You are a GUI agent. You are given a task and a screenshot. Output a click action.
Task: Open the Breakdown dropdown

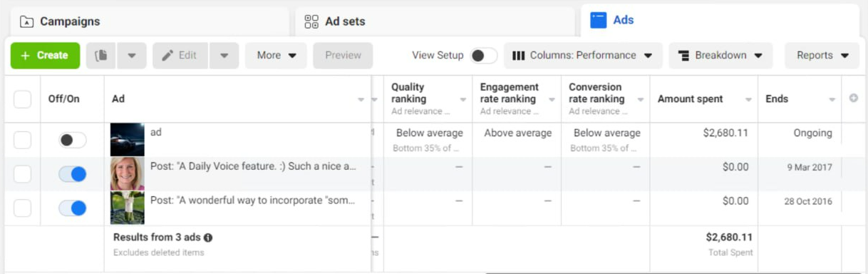720,55
